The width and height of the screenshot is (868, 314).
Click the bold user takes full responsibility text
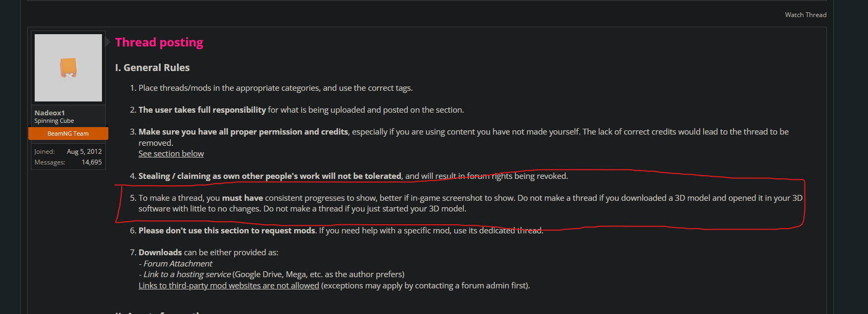click(202, 110)
